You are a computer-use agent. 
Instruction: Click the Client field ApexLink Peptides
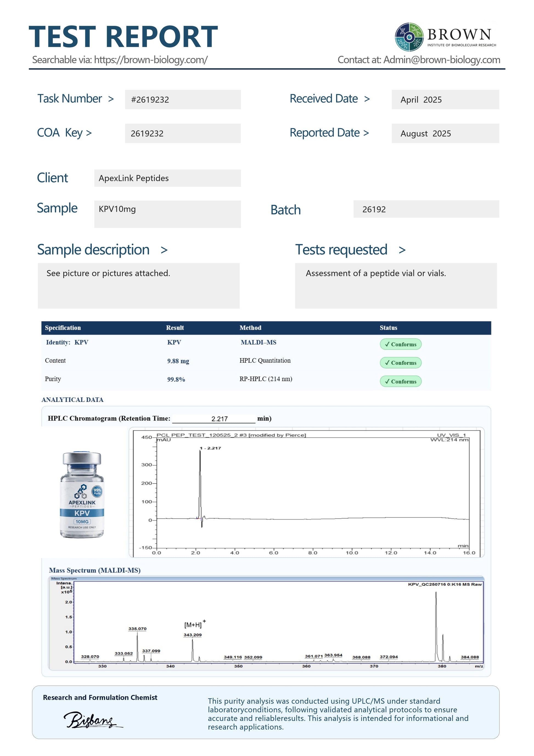tap(167, 178)
